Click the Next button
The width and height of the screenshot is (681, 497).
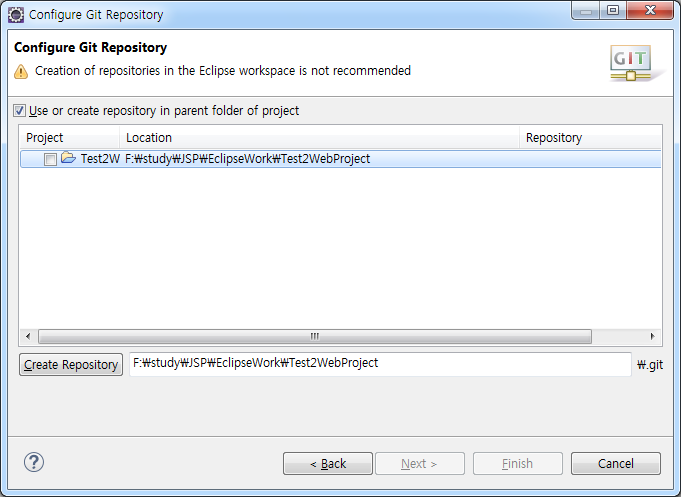point(420,464)
